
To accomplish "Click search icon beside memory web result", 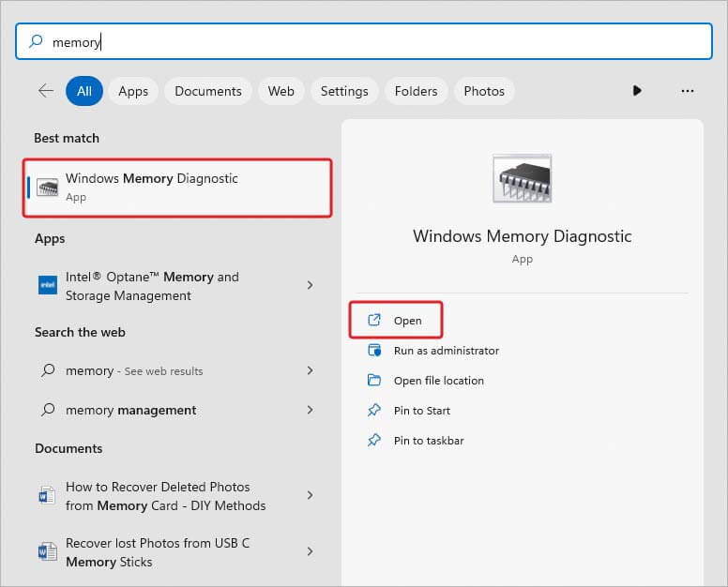I will [48, 370].
